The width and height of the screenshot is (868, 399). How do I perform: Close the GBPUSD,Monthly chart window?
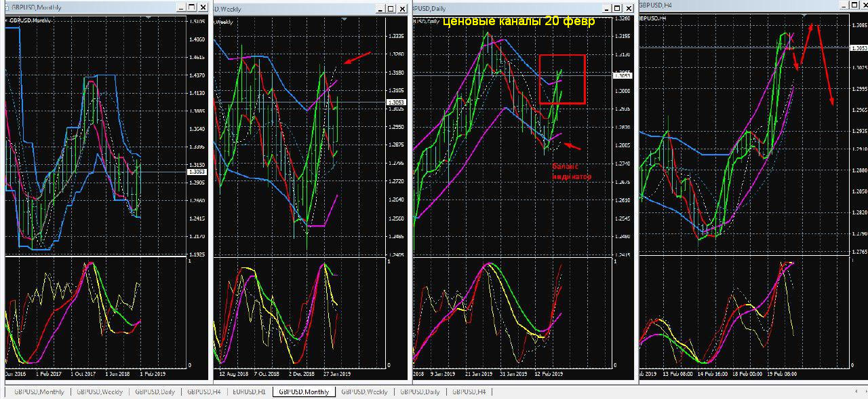click(x=203, y=8)
